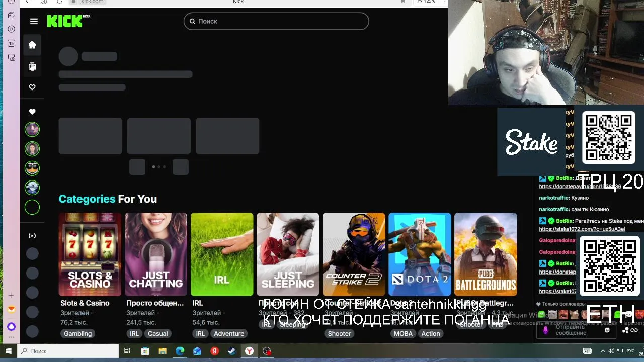Open the IRL grass category card
The height and width of the screenshot is (362, 644).
point(222,254)
